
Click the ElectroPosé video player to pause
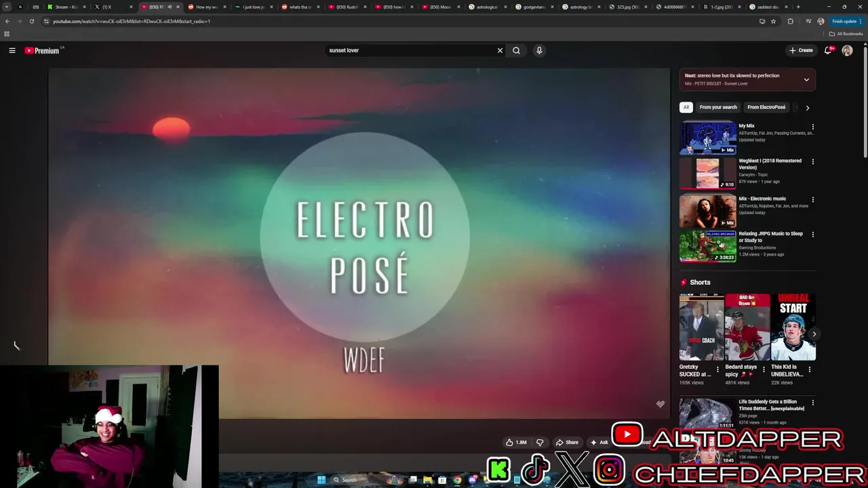[359, 244]
